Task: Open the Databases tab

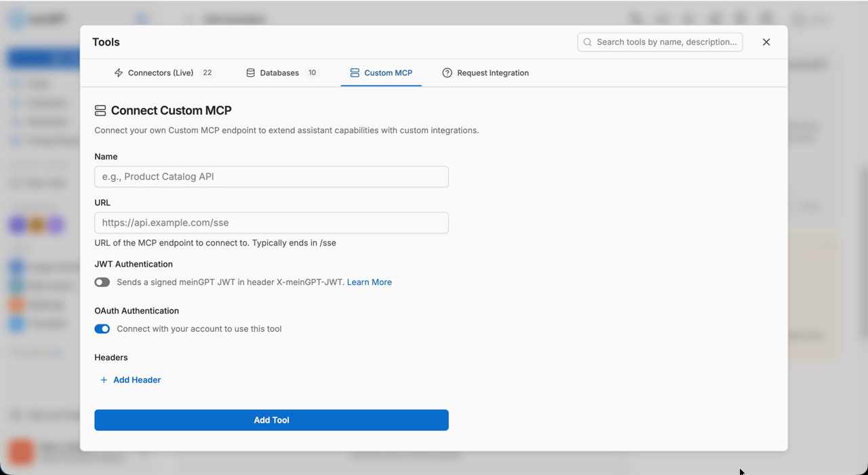Action: point(282,73)
